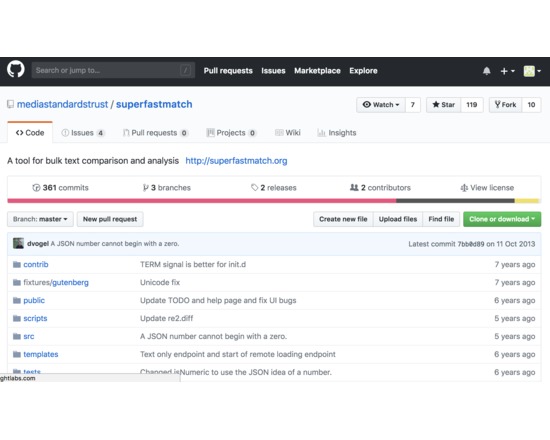550x440 pixels.
Task: Open the mediastandardstrust owner link
Action: click(x=62, y=104)
